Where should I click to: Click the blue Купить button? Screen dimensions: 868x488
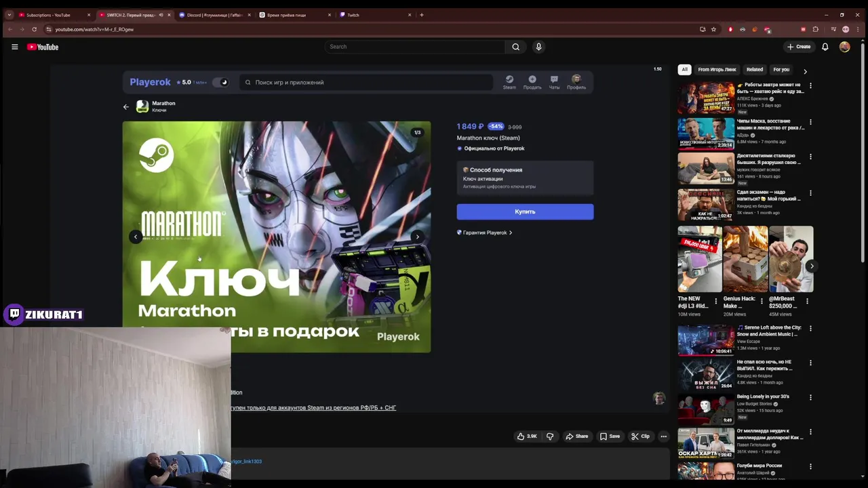[525, 211]
